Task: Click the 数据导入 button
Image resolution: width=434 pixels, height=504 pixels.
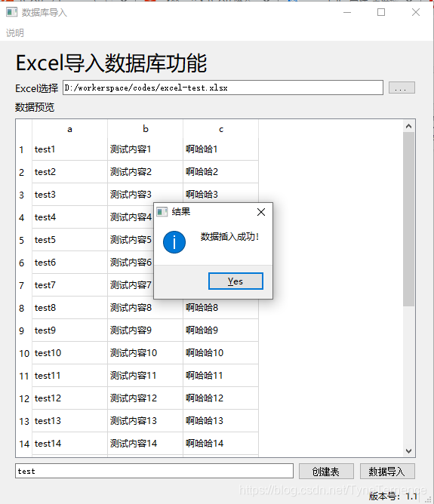Action: pyautogui.click(x=387, y=472)
